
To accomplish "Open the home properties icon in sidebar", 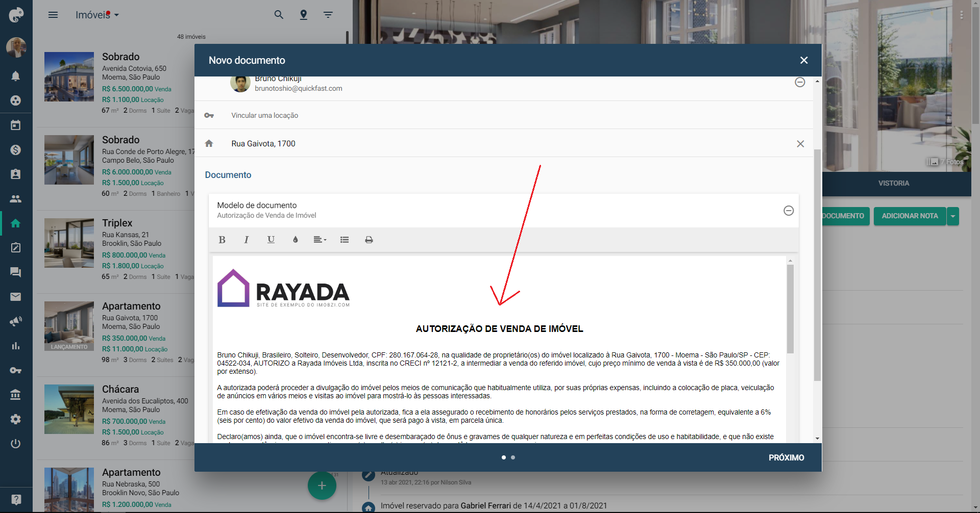I will pyautogui.click(x=16, y=223).
